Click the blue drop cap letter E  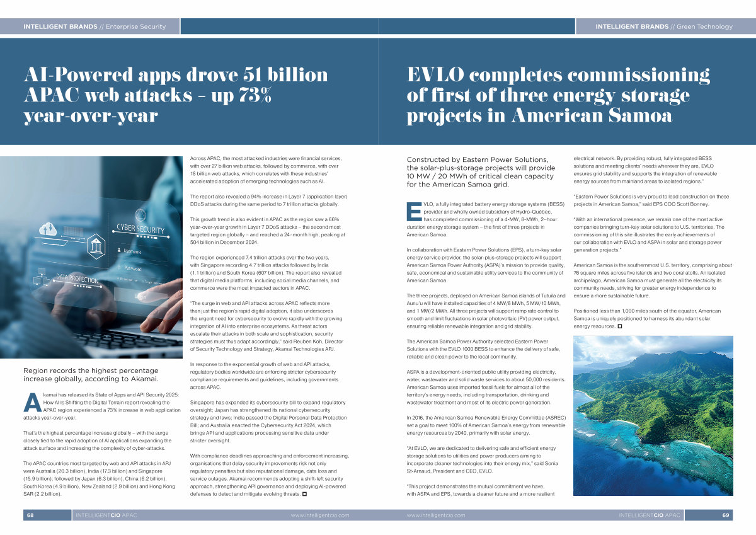414,211
